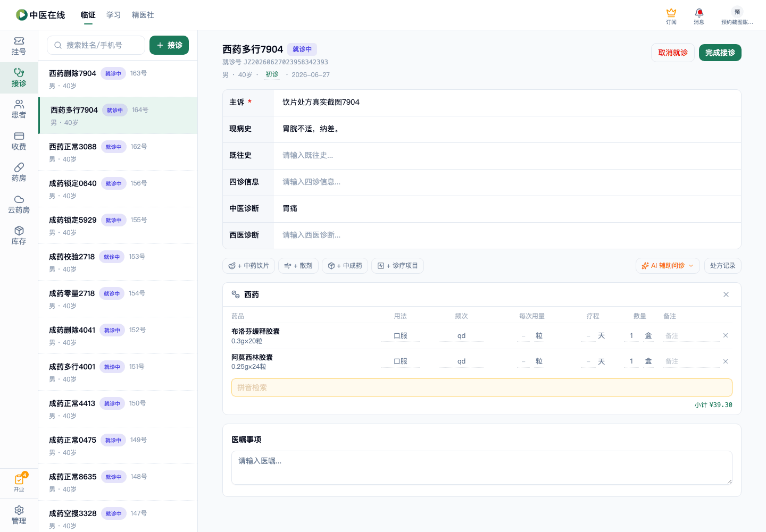Select patient 成药零量2718
Screen dimensions: 766x532
click(118, 299)
